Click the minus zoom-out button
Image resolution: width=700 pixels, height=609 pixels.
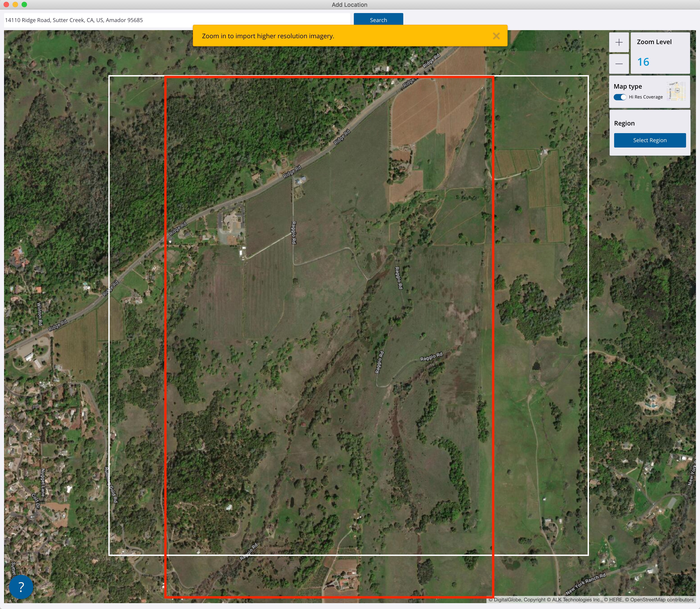(619, 64)
